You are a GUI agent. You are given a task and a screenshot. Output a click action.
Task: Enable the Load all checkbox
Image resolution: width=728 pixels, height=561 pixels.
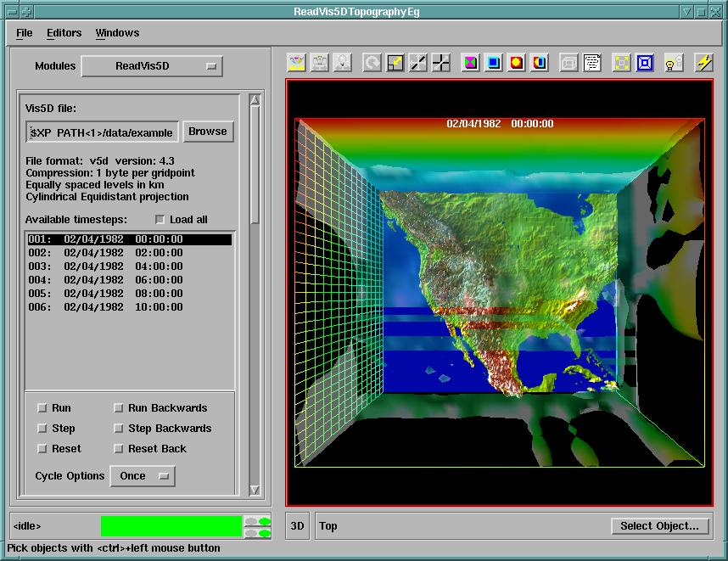click(160, 220)
